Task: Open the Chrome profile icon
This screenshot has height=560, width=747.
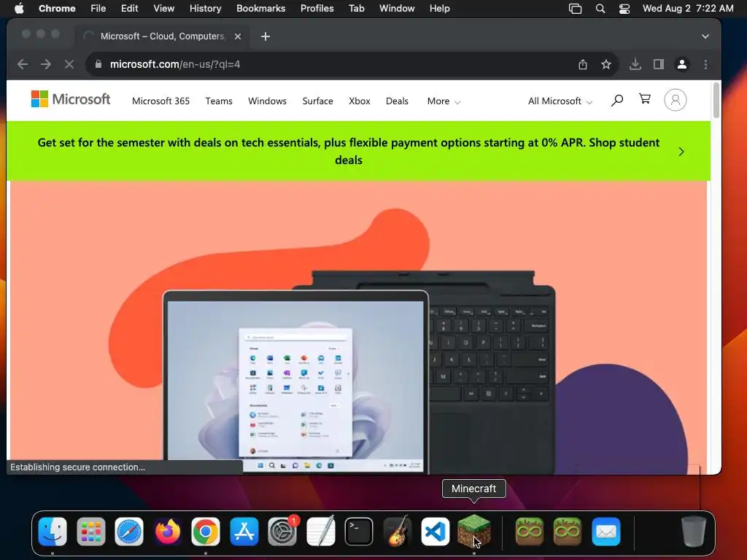Action: coord(682,64)
